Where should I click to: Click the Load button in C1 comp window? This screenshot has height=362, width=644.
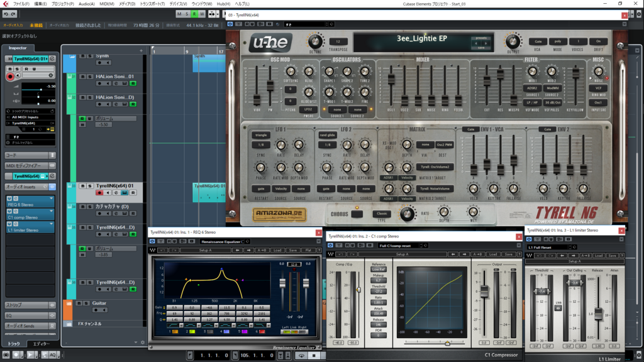pos(493,255)
